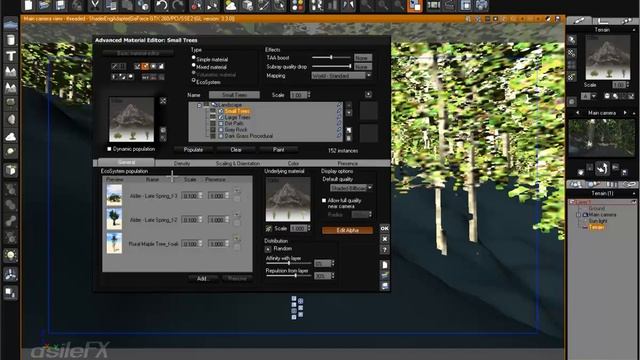The image size is (640, 360).
Task: Click the wind ventilator icon in left toolbar
Action: click(11, 274)
